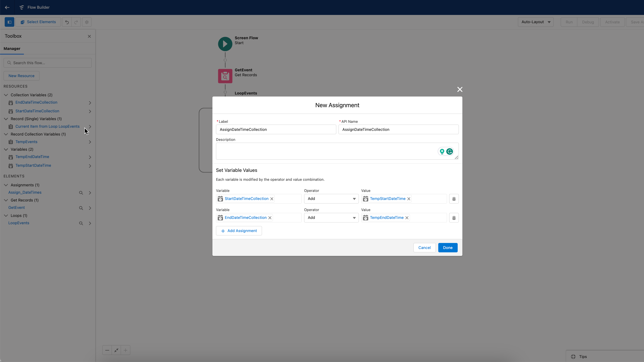The height and width of the screenshot is (362, 644).
Task: Click the GetEvent Get Records canvas icon
Action: tap(225, 76)
